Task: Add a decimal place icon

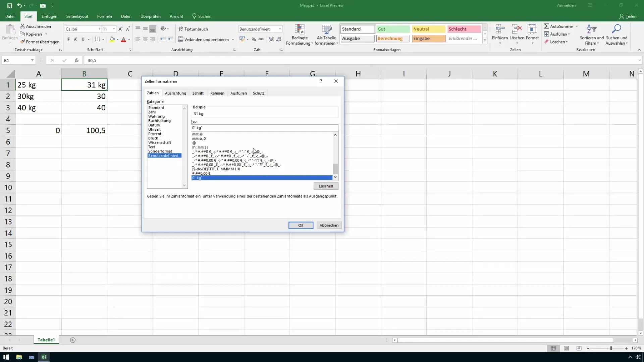Action: [x=271, y=40]
